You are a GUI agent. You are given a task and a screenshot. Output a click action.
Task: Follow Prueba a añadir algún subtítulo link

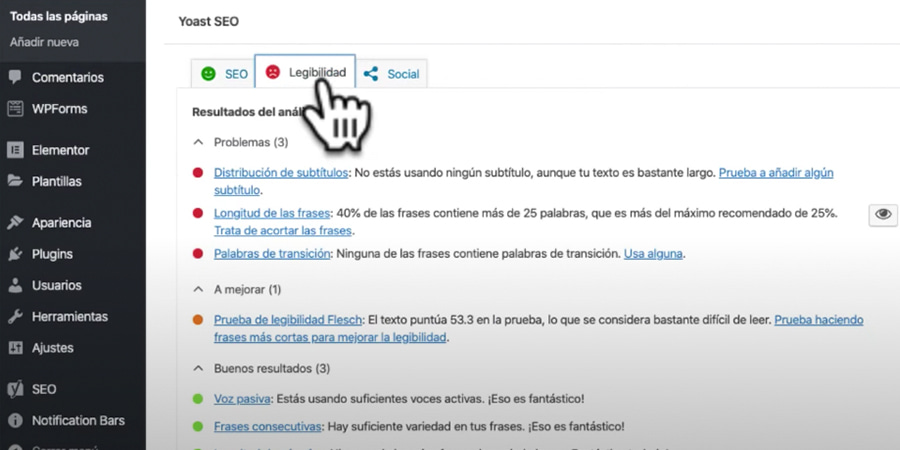click(776, 173)
